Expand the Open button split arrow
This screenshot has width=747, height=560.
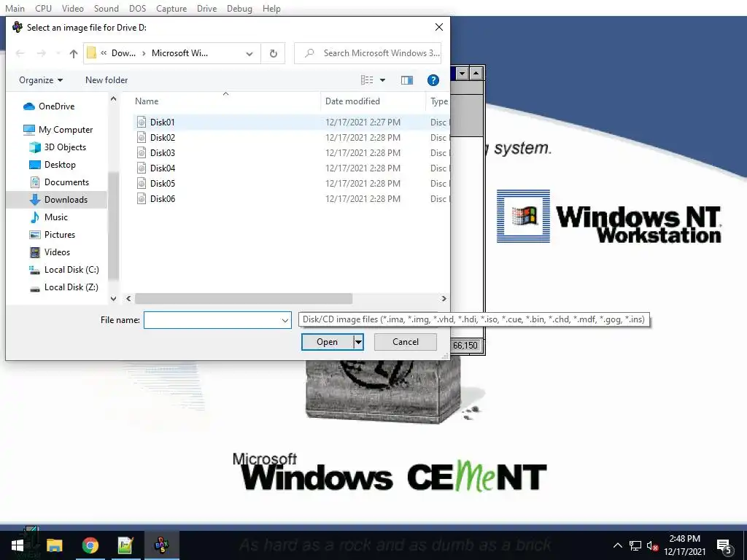click(x=358, y=342)
